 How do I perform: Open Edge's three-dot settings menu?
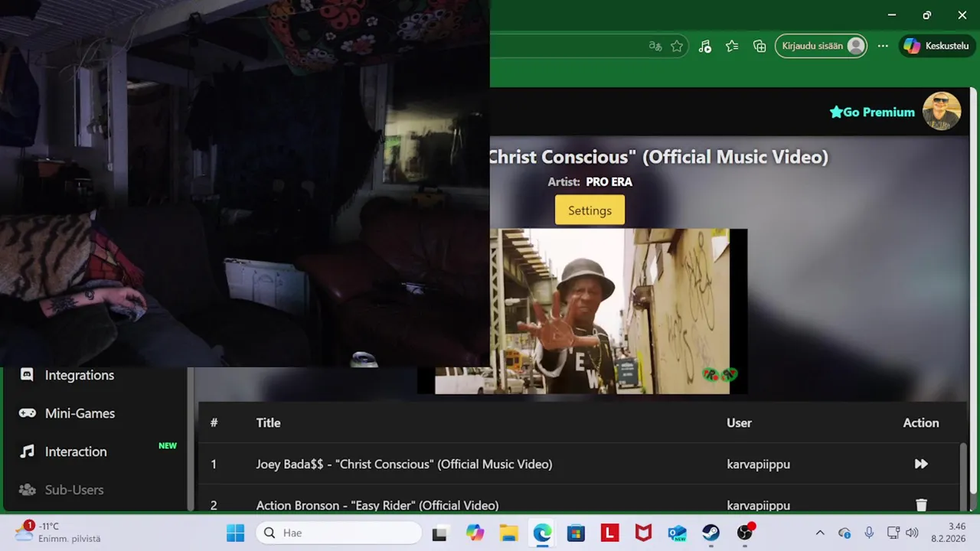(883, 46)
